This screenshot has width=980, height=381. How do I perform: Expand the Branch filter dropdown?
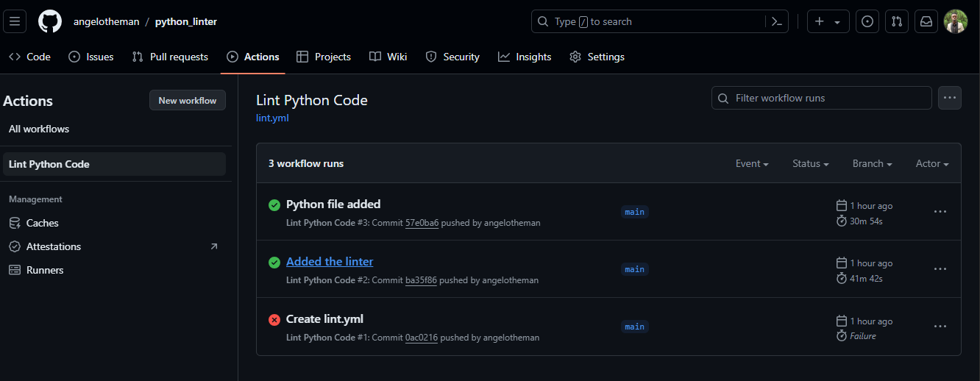[872, 164]
